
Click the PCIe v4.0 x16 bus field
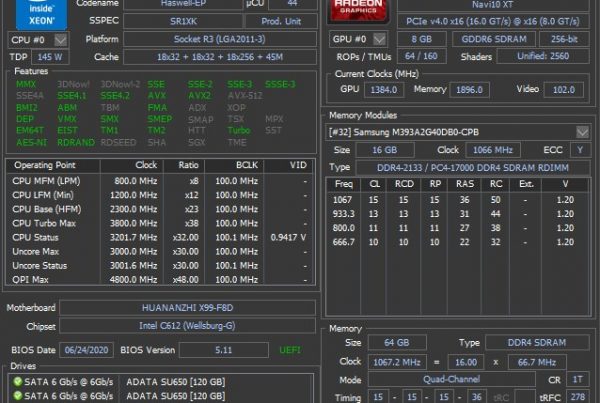click(492, 21)
